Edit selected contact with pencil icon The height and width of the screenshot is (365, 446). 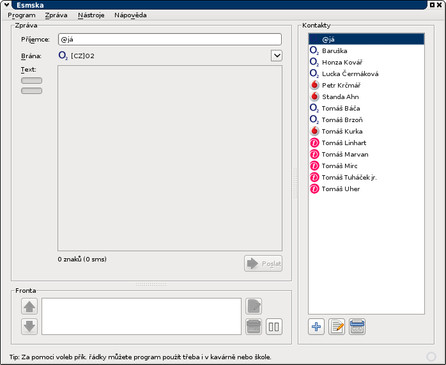(x=337, y=327)
